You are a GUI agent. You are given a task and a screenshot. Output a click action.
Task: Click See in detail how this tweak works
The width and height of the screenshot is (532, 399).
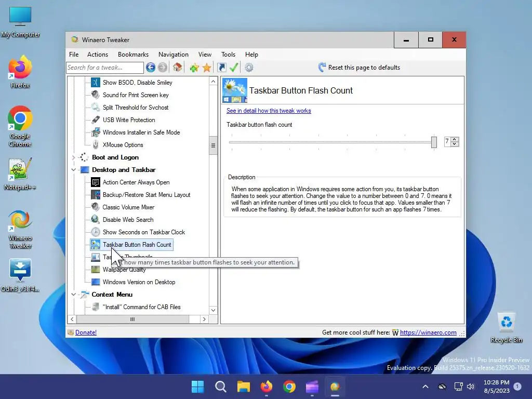click(x=269, y=111)
